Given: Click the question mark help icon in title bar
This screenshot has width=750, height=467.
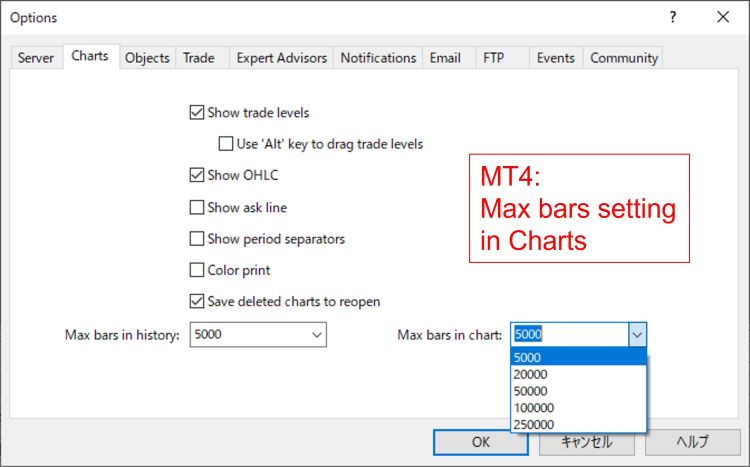Looking at the screenshot, I should 673,17.
